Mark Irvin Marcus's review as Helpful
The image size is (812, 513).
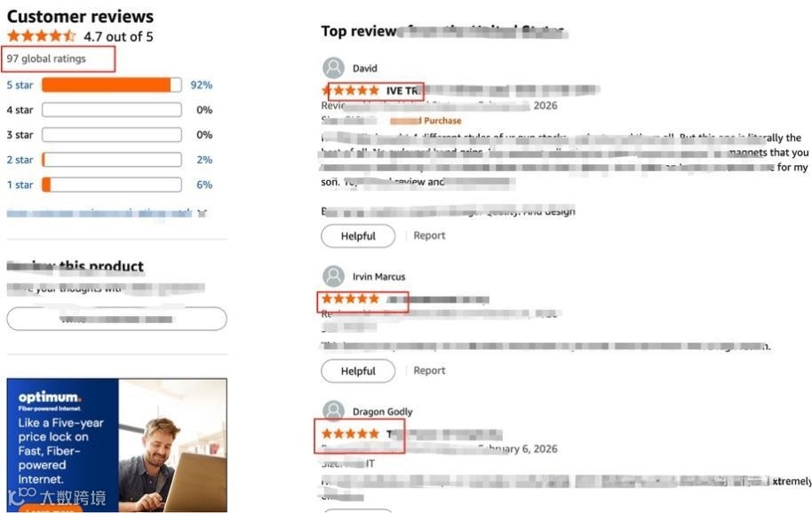point(358,371)
